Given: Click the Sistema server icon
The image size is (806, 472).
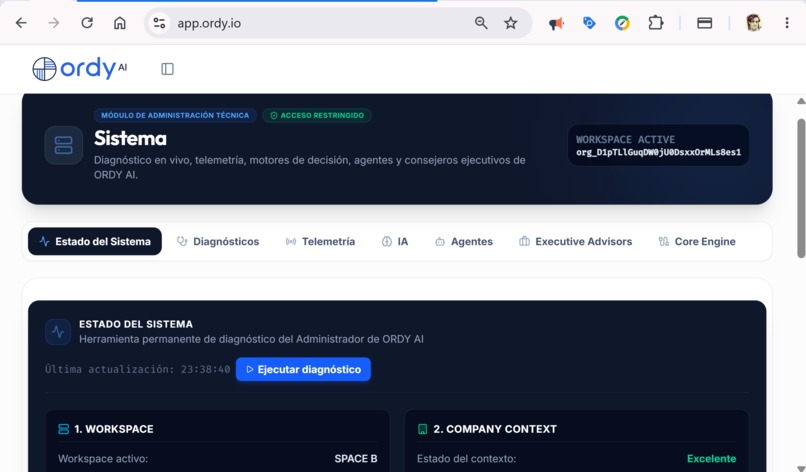Looking at the screenshot, I should 64,145.
